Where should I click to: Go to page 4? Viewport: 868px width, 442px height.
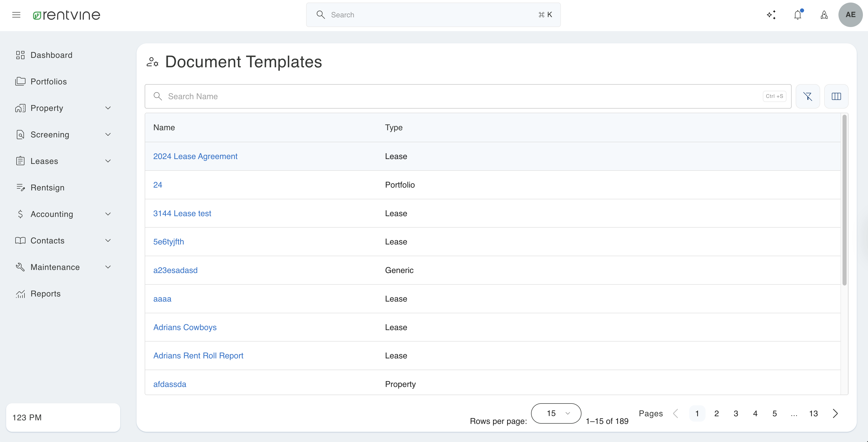755,414
